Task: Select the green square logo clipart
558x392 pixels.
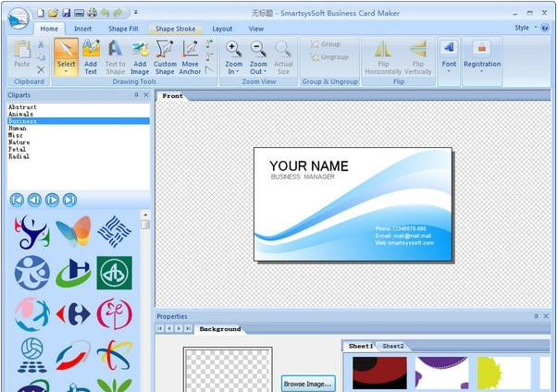Action: [x=114, y=273]
